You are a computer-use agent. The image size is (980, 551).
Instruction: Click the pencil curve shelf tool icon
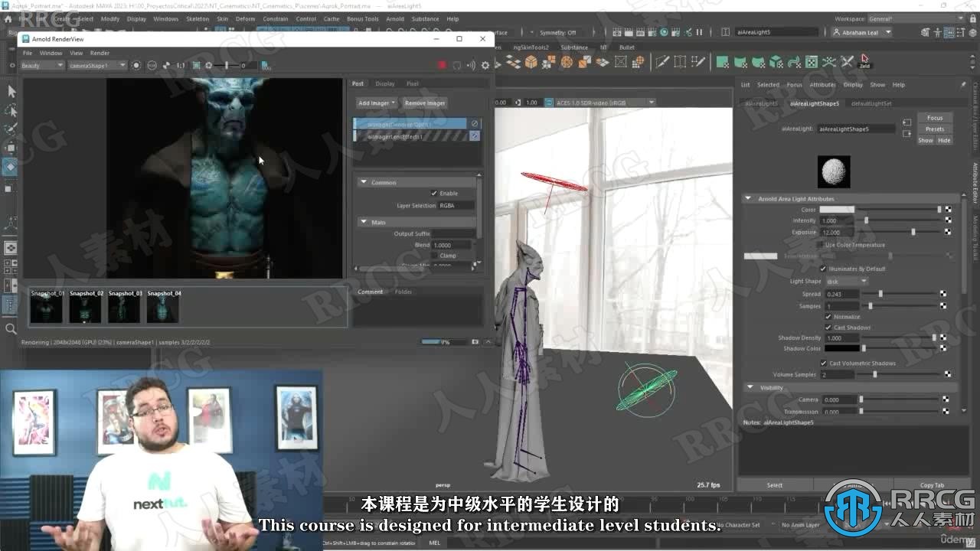click(662, 62)
